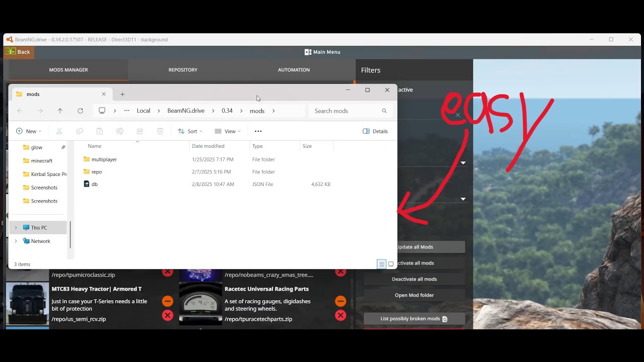Screen dimensions: 644x362
Task: Open Racetec Universal Racing Parts thumbnail
Action: tap(201, 304)
